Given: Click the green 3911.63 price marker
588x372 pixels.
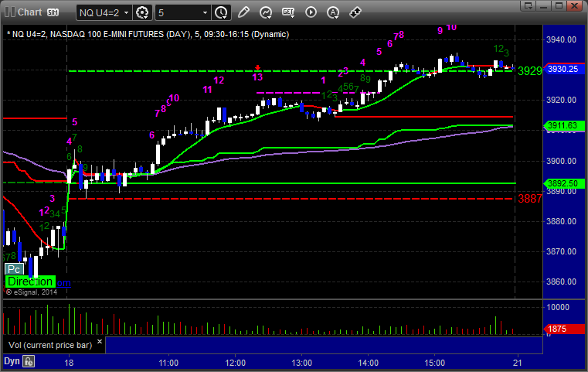Looking at the screenshot, I should (x=563, y=125).
